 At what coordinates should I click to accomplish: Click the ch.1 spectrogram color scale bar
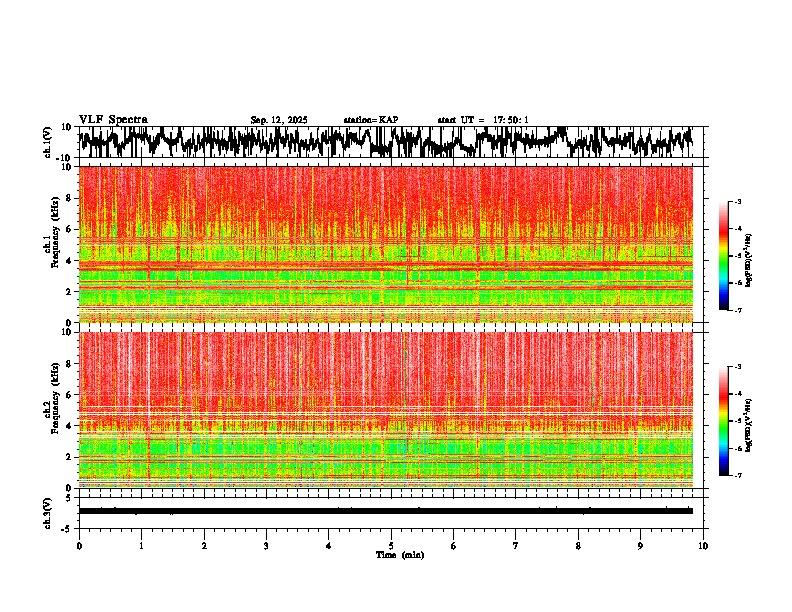click(x=723, y=256)
